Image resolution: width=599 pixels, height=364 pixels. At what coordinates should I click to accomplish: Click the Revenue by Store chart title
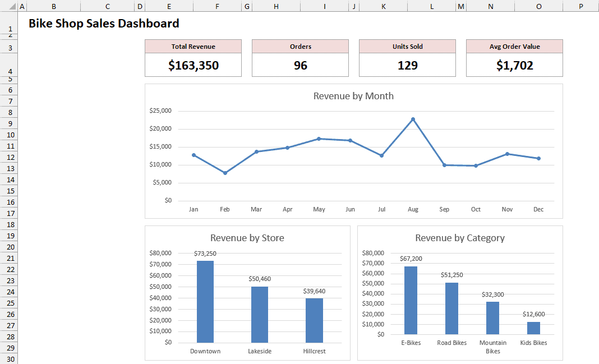click(x=247, y=238)
